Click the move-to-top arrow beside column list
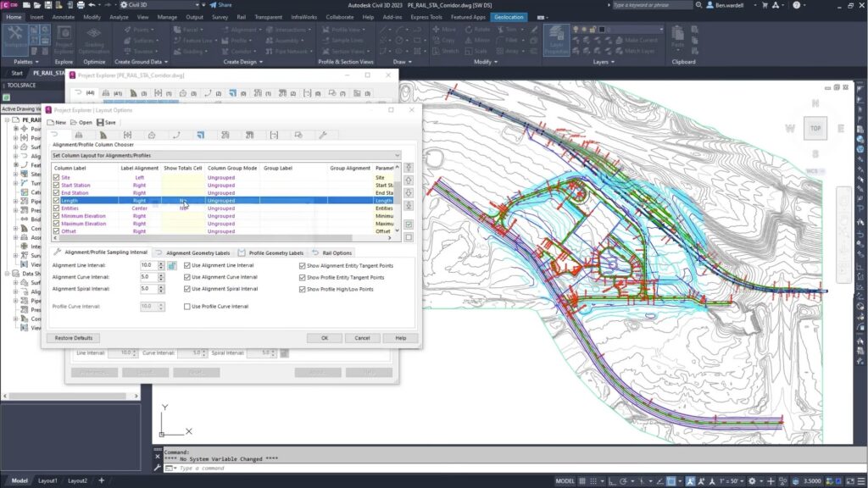868x488 pixels. (409, 167)
